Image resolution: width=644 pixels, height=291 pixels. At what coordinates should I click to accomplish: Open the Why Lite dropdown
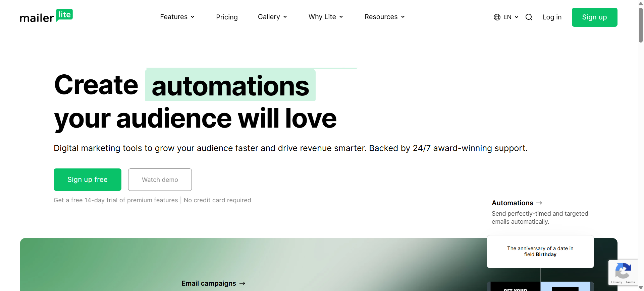[326, 17]
